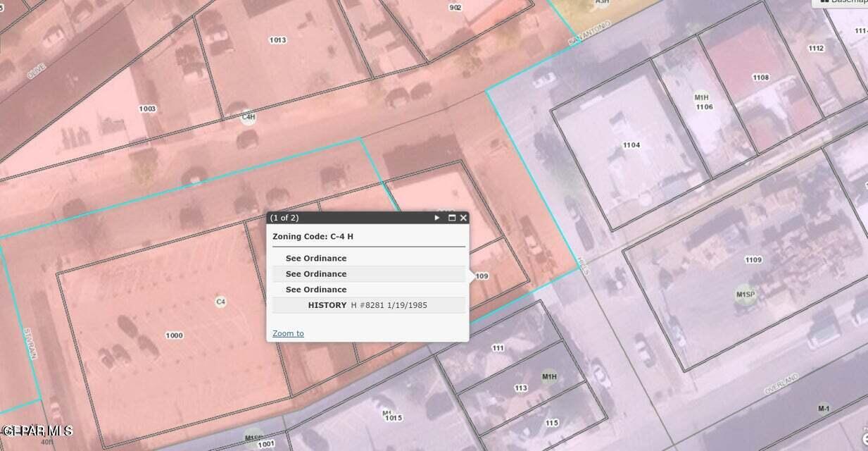
Task: Select the HISTORY H #8281 row
Action: [369, 305]
